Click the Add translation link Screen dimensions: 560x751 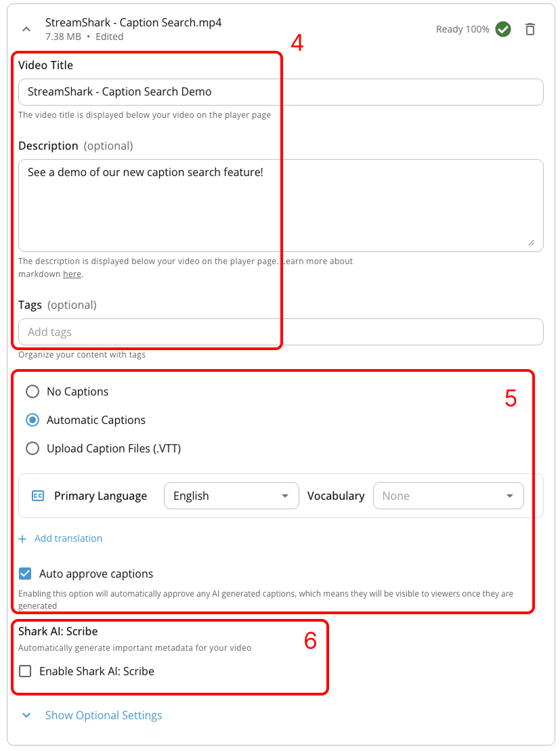point(68,538)
